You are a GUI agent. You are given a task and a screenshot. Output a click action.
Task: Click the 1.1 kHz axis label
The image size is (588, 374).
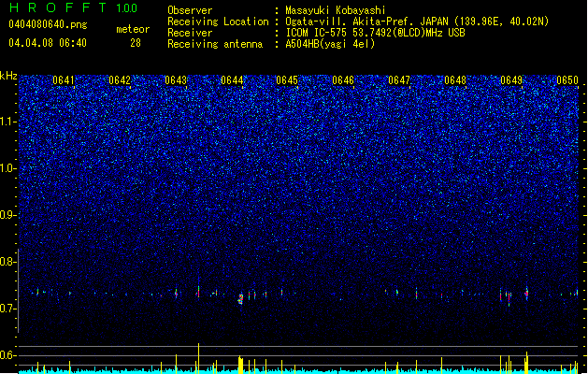point(7,122)
